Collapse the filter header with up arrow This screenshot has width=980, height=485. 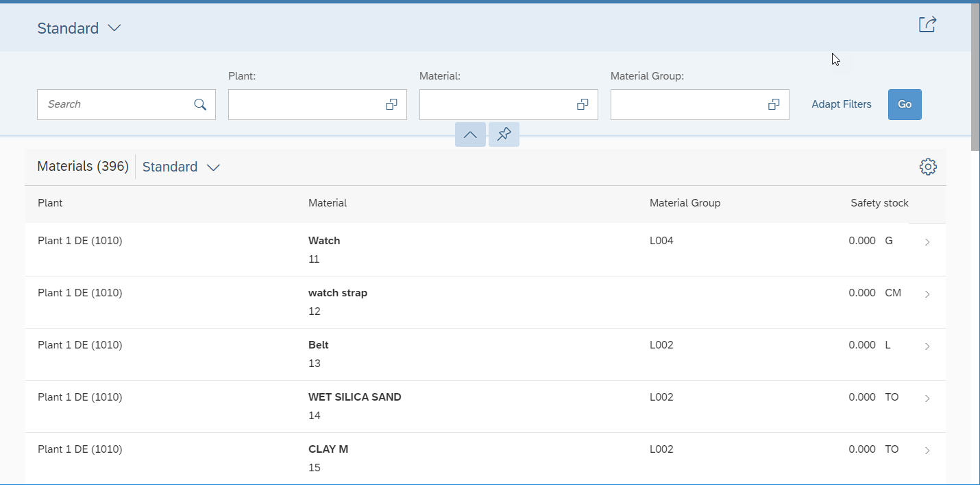470,134
